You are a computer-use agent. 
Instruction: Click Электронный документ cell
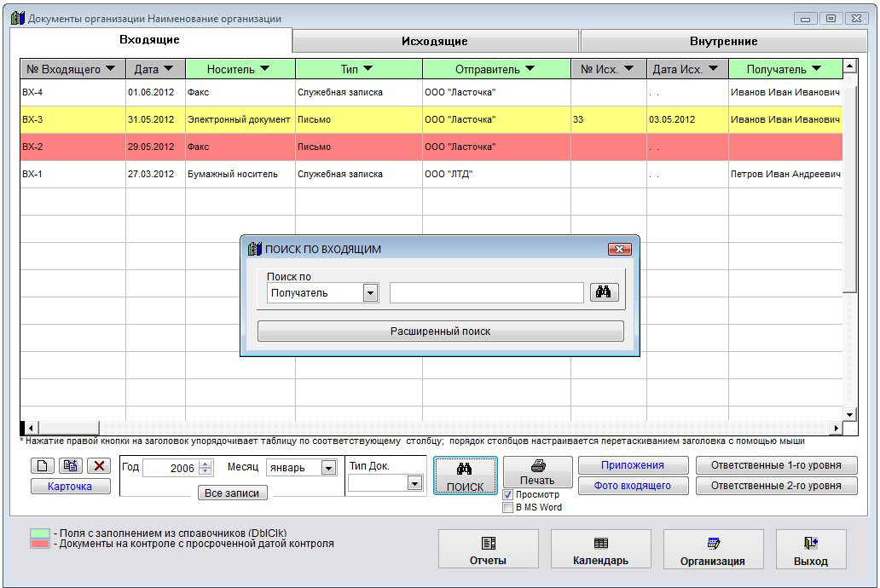(240, 119)
